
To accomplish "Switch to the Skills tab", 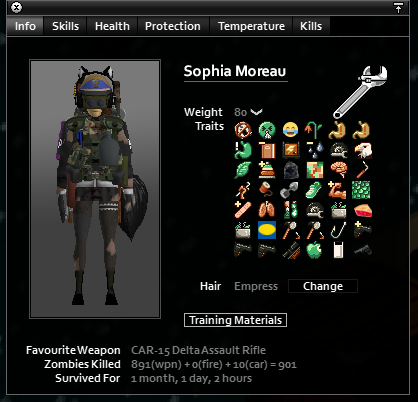I will coord(65,26).
